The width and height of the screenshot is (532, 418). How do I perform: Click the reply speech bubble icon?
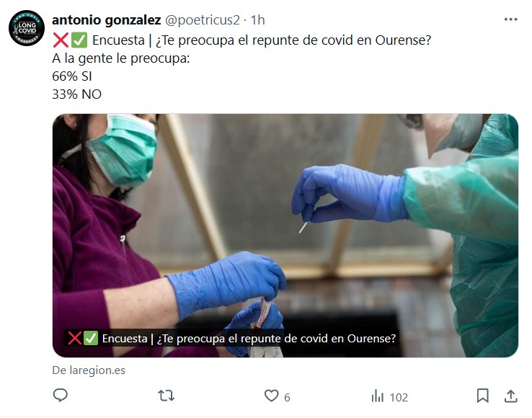click(61, 396)
